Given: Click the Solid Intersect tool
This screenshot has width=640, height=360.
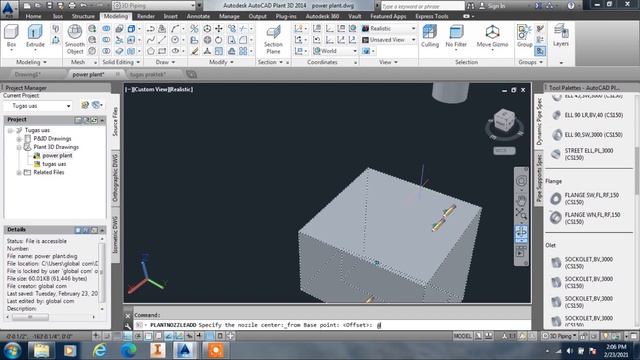Looking at the screenshot, I should [106, 51].
